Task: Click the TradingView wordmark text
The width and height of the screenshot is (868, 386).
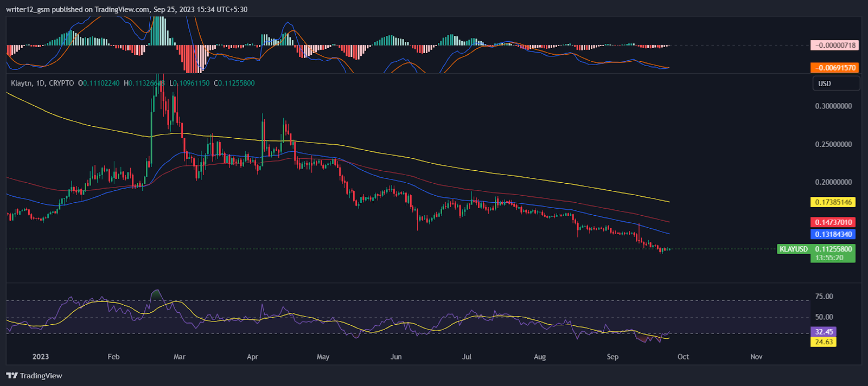Action: click(41, 376)
